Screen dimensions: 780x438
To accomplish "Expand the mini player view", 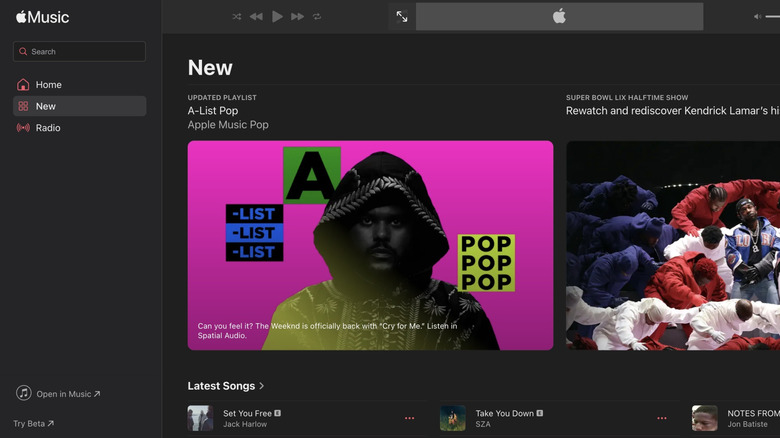I will tap(402, 17).
